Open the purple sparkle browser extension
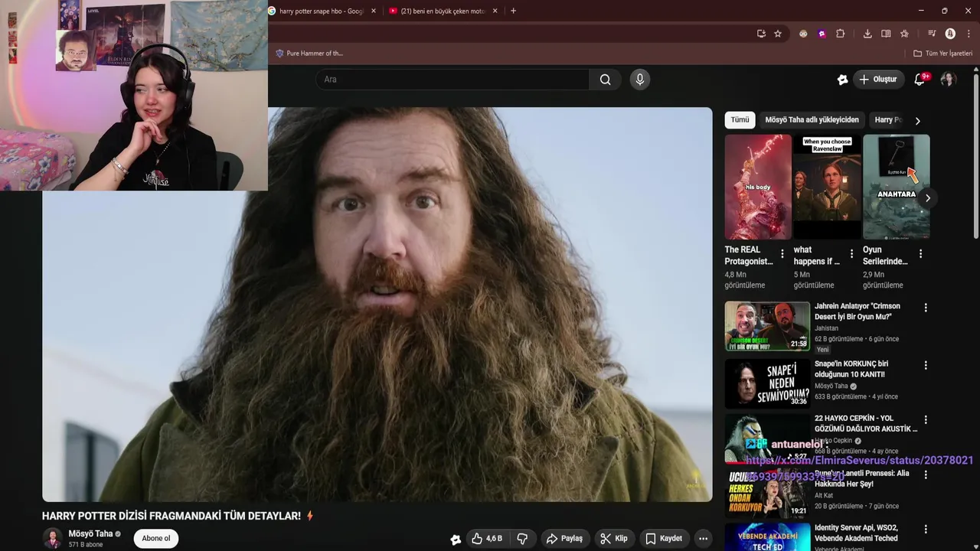 [822, 34]
